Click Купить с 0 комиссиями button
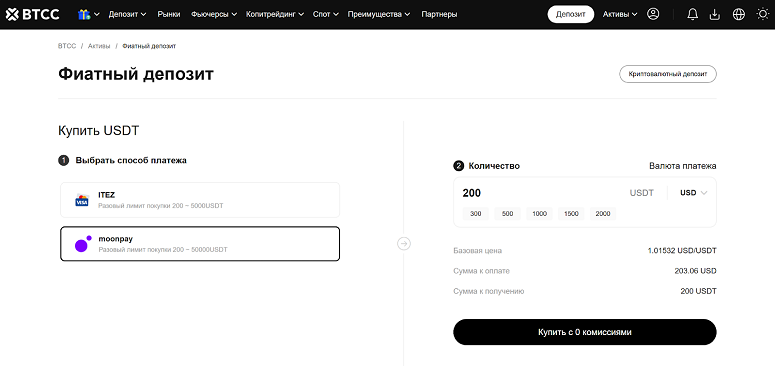 585,332
